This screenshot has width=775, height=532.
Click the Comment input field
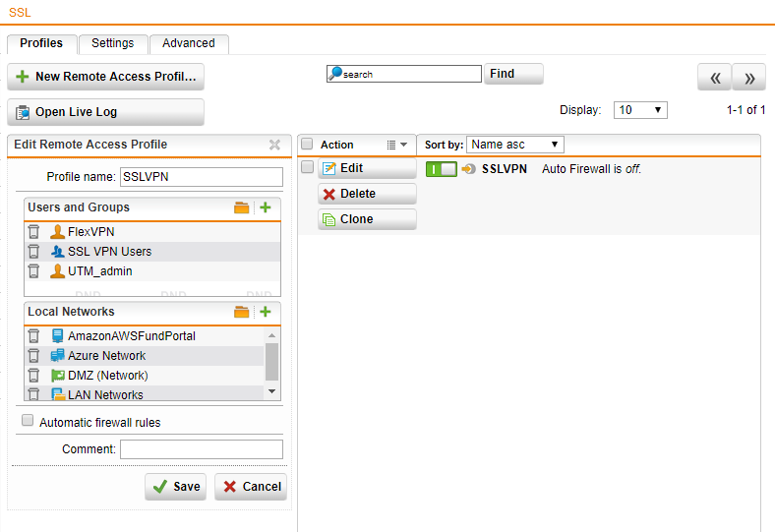(202, 449)
